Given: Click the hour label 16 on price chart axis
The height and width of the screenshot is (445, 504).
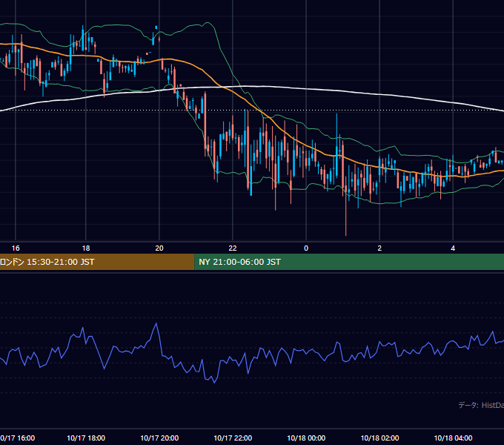Looking at the screenshot, I should pyautogui.click(x=16, y=248).
